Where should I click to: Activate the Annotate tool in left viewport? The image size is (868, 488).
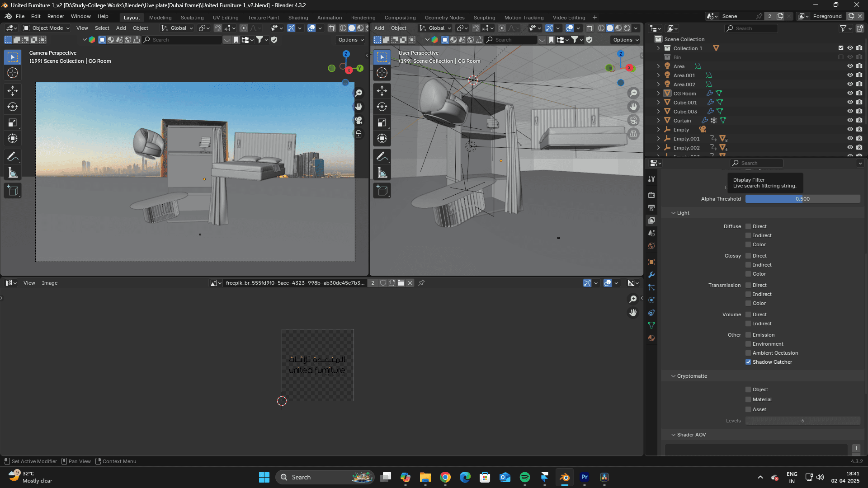[13, 157]
